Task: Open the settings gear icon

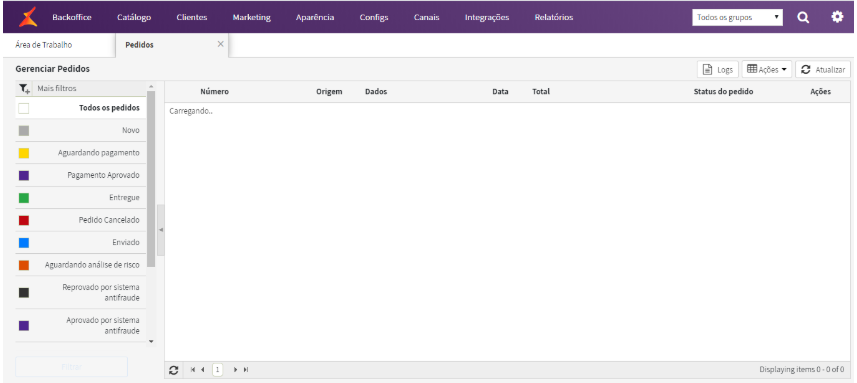Action: [x=837, y=17]
